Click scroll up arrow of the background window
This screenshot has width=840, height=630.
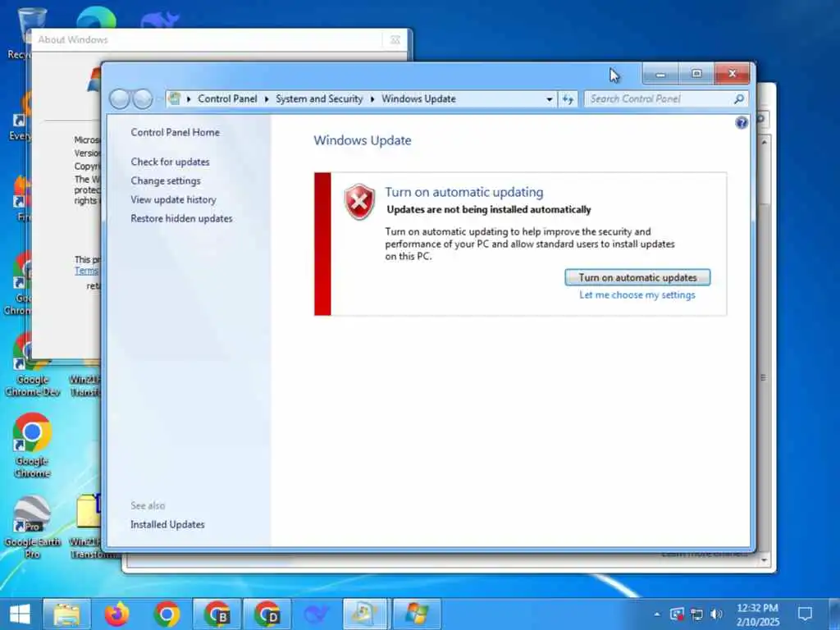point(765,143)
